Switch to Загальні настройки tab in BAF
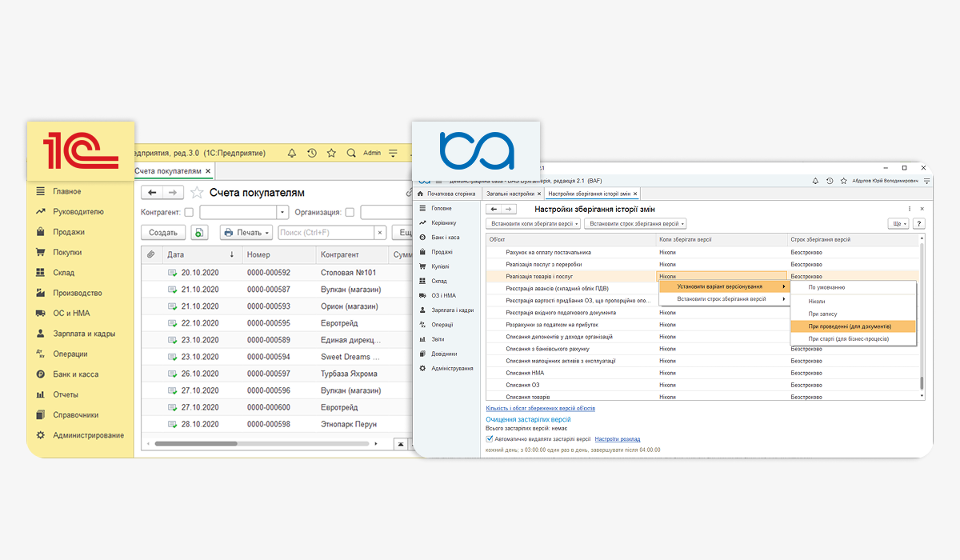Image resolution: width=960 pixels, height=560 pixels. click(510, 194)
